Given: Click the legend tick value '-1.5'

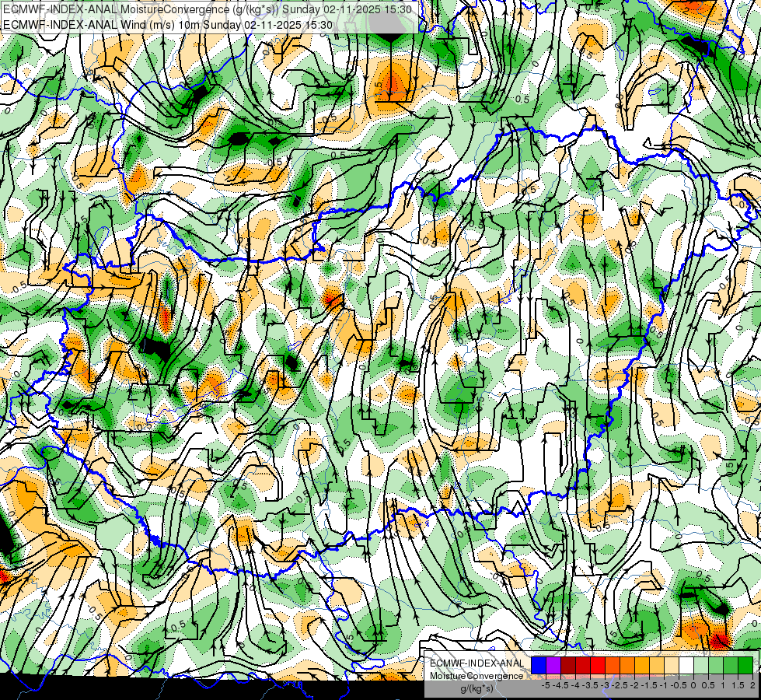Looking at the screenshot, I should click(x=649, y=685).
